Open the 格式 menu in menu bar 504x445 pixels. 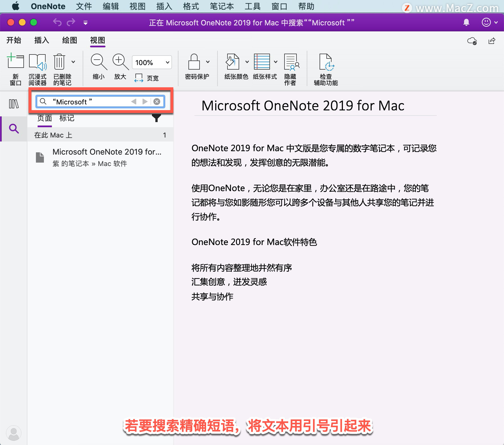pyautogui.click(x=191, y=6)
